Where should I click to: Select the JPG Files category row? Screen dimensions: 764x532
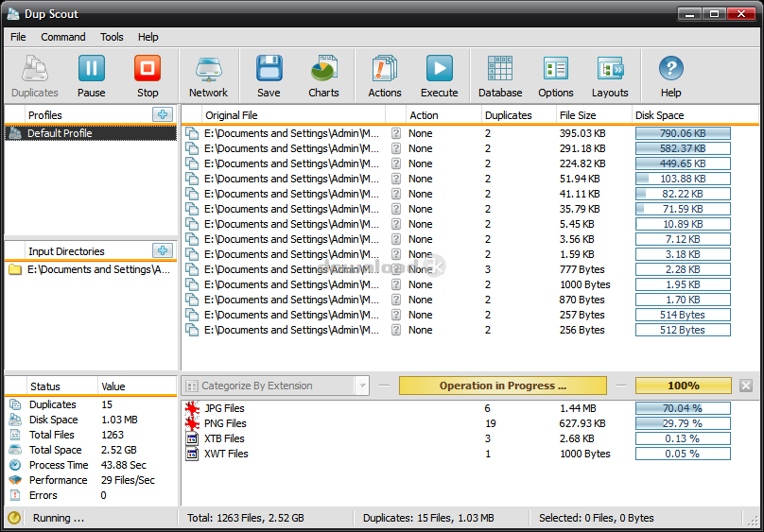[x=458, y=408]
